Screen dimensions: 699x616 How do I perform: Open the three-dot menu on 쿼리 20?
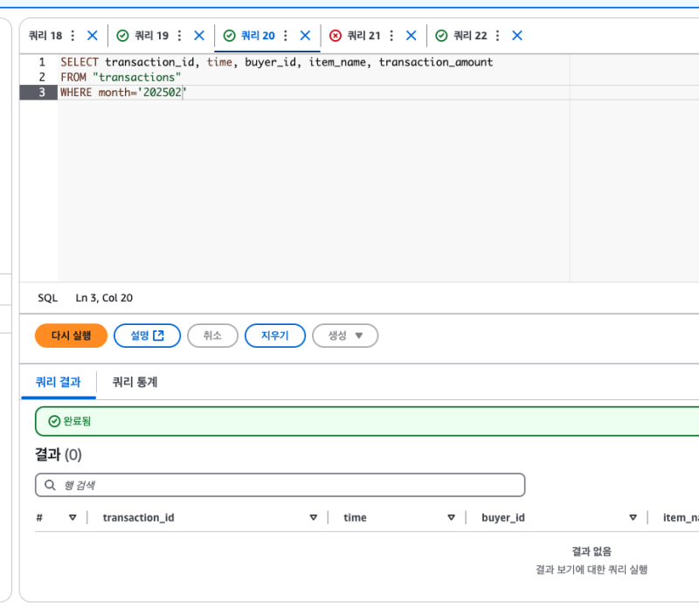(286, 36)
